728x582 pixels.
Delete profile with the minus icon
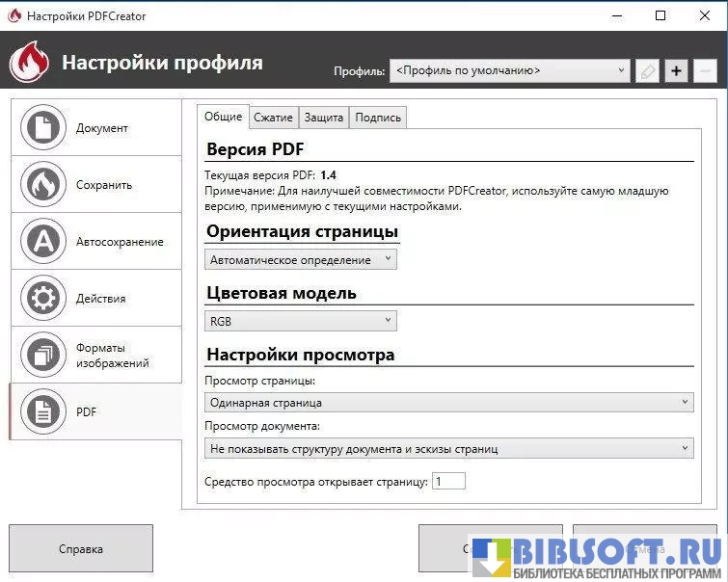pos(705,70)
